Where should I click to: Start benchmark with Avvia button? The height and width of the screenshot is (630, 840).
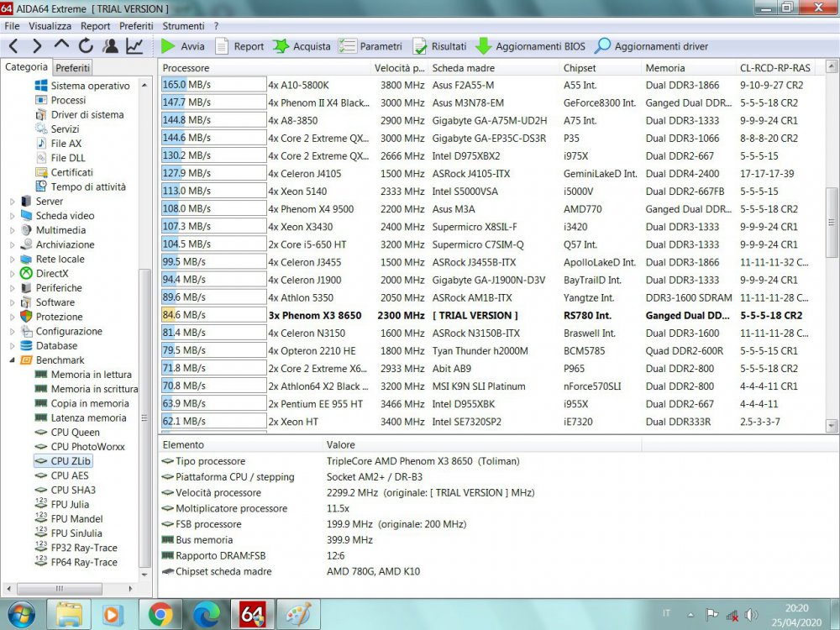(182, 46)
